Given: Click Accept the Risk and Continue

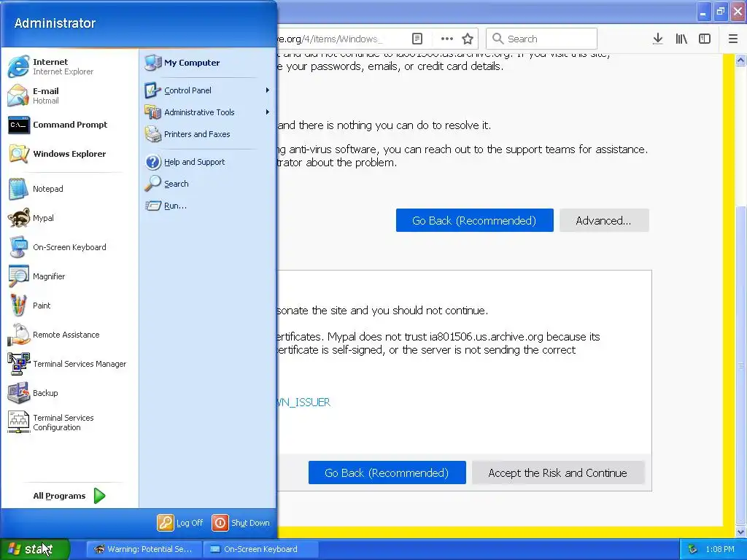Looking at the screenshot, I should [x=558, y=472].
